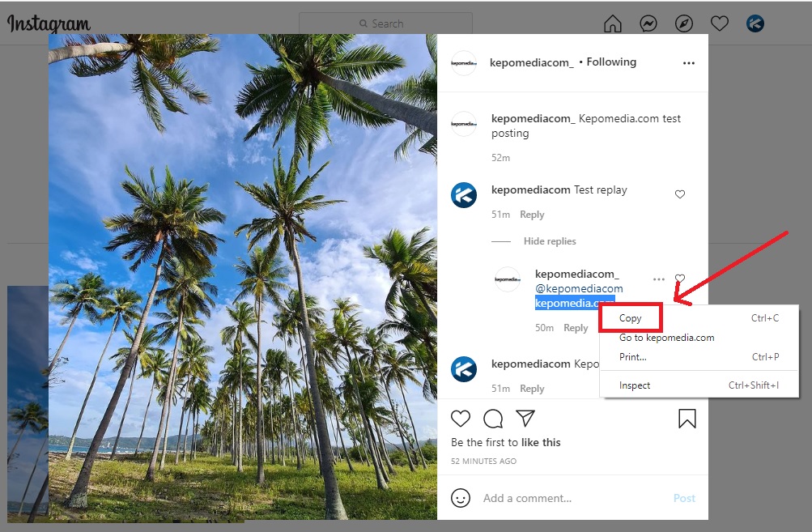Click the '52 MINUTES AGO' timestamp
The width and height of the screenshot is (812, 532).
[x=483, y=461]
